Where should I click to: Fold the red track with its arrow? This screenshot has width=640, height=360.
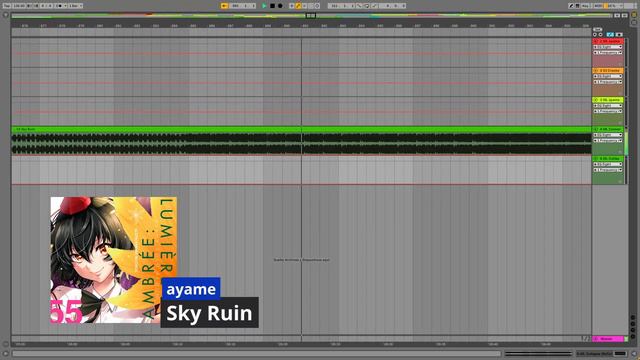(596, 41)
